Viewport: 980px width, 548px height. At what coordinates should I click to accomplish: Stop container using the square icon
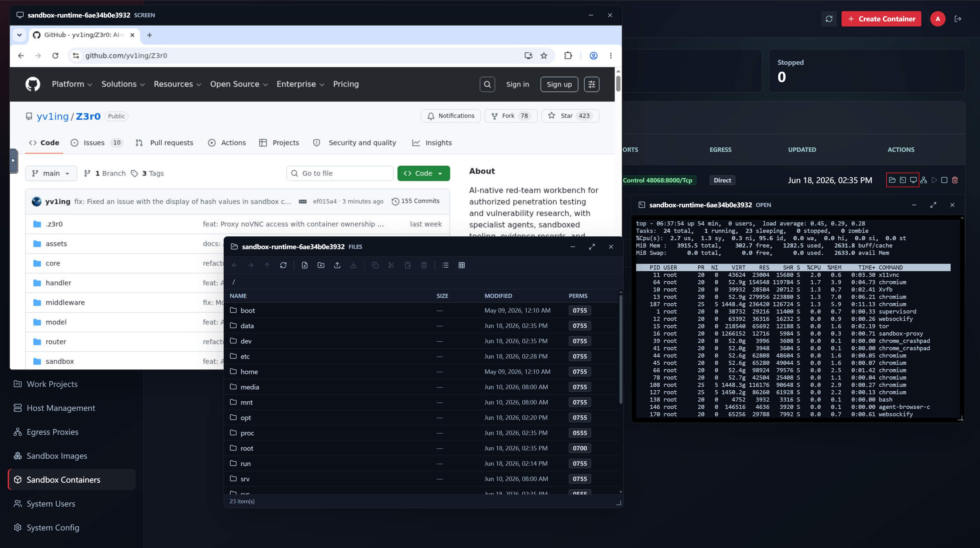pyautogui.click(x=944, y=180)
